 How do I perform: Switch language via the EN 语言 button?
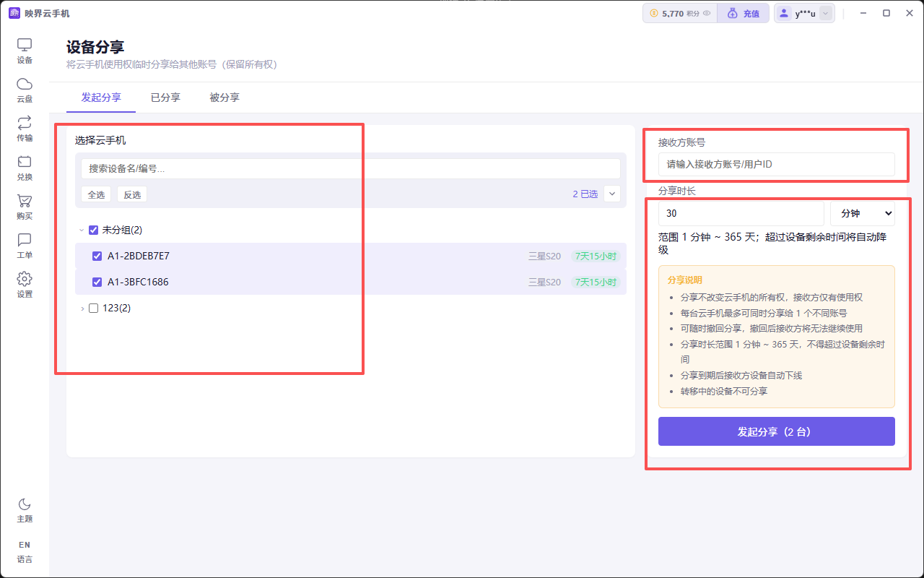25,551
